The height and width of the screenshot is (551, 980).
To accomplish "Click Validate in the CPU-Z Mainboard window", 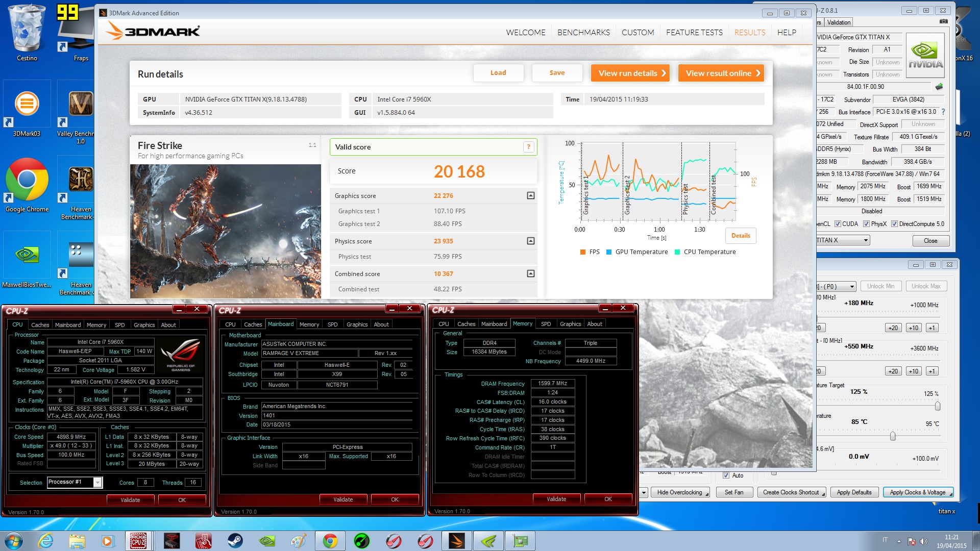I will coord(343,499).
